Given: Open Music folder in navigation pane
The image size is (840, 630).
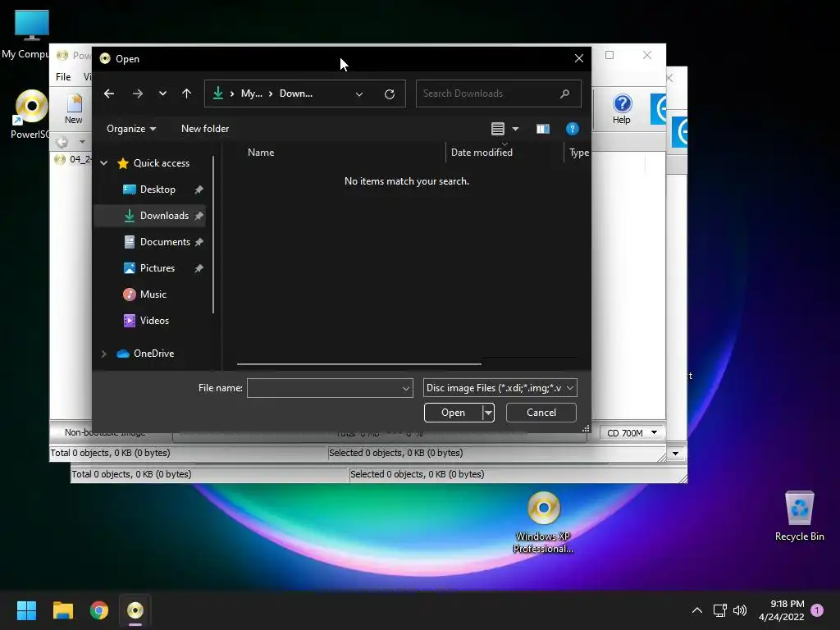Looking at the screenshot, I should 153,294.
